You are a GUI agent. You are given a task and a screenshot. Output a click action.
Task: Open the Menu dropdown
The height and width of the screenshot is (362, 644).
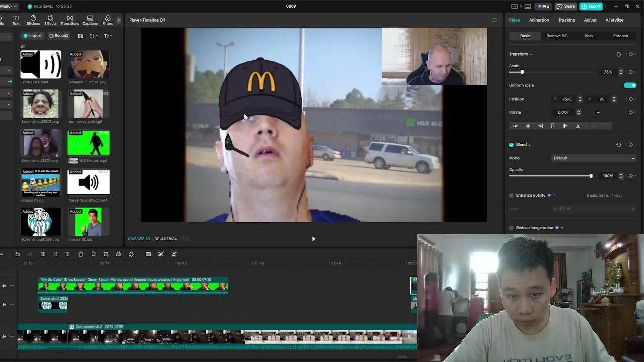tap(8, 6)
